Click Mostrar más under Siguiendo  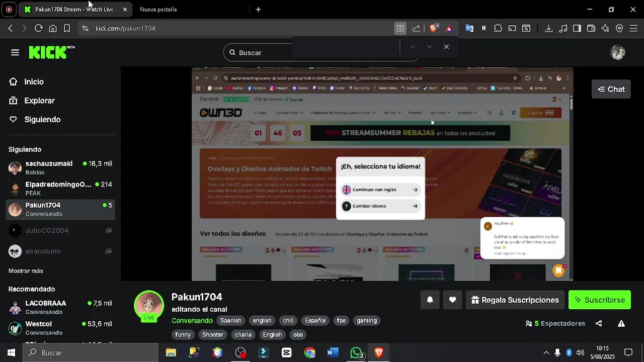[26, 270]
